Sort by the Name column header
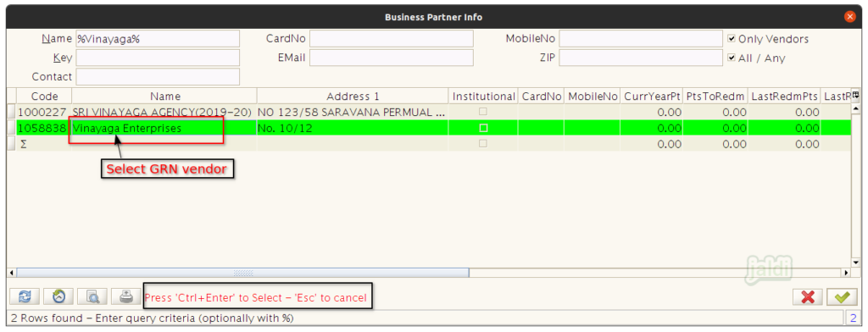The width and height of the screenshot is (868, 332). [x=164, y=97]
